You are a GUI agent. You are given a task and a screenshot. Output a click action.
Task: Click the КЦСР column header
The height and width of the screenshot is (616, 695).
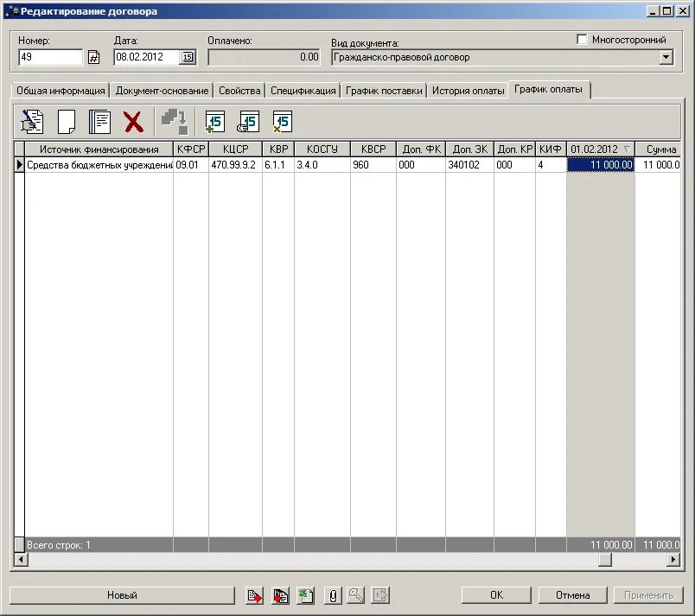coord(235,149)
